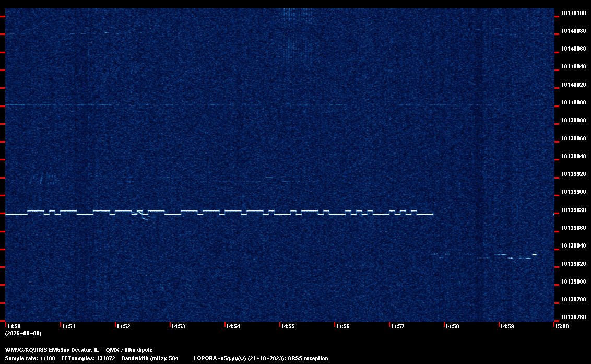The height and width of the screenshot is (364, 591).
Task: Click the 10139840 frequency label
Action: point(573,245)
